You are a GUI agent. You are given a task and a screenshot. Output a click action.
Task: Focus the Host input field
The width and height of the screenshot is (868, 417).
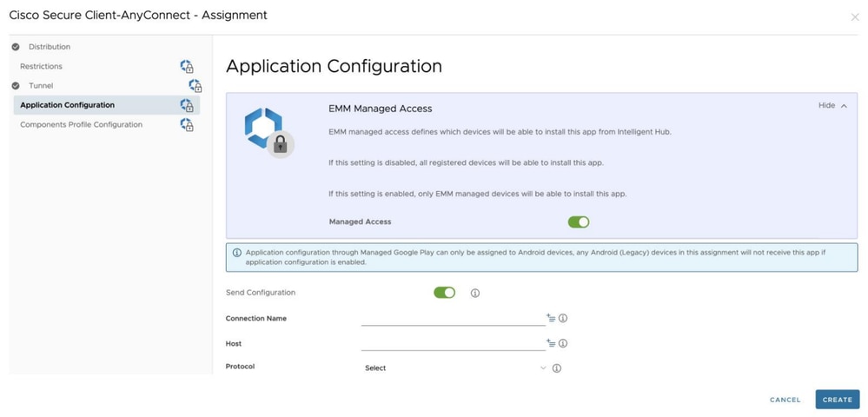(x=453, y=344)
